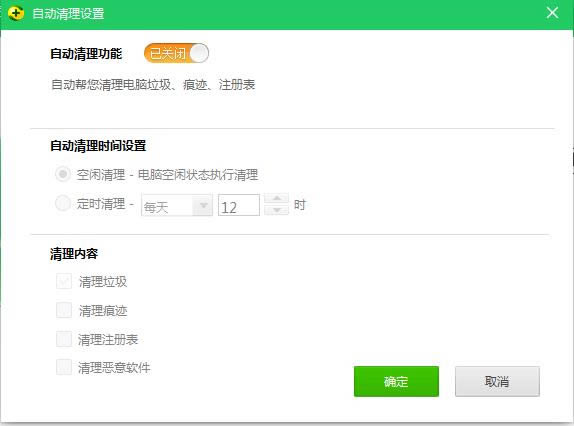Click the description 自动帮您清理电脑垃圾、痕迹、注册表
This screenshot has height=426, width=574.
[153, 85]
